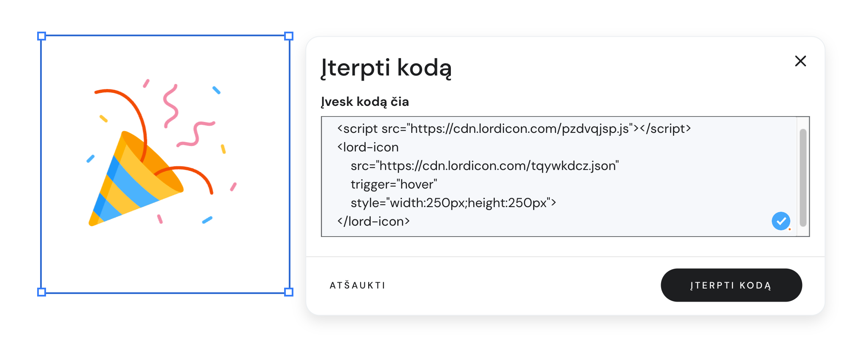Click the Įterpti kodą dialog title
The image size is (868, 356).
click(387, 68)
